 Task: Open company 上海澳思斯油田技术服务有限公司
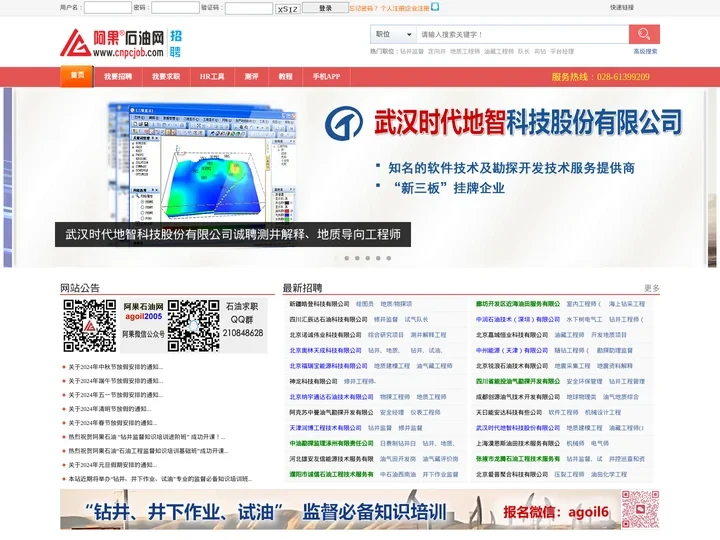coord(518,443)
